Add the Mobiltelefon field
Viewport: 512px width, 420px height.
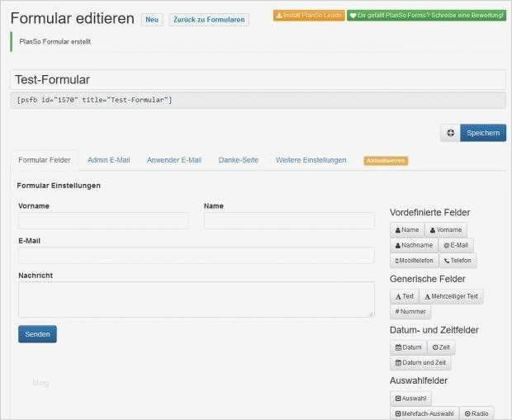(x=414, y=261)
